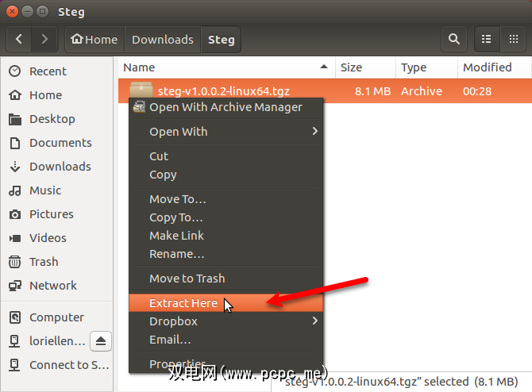Switch to grid view icon
532x392 pixels.
click(x=513, y=40)
